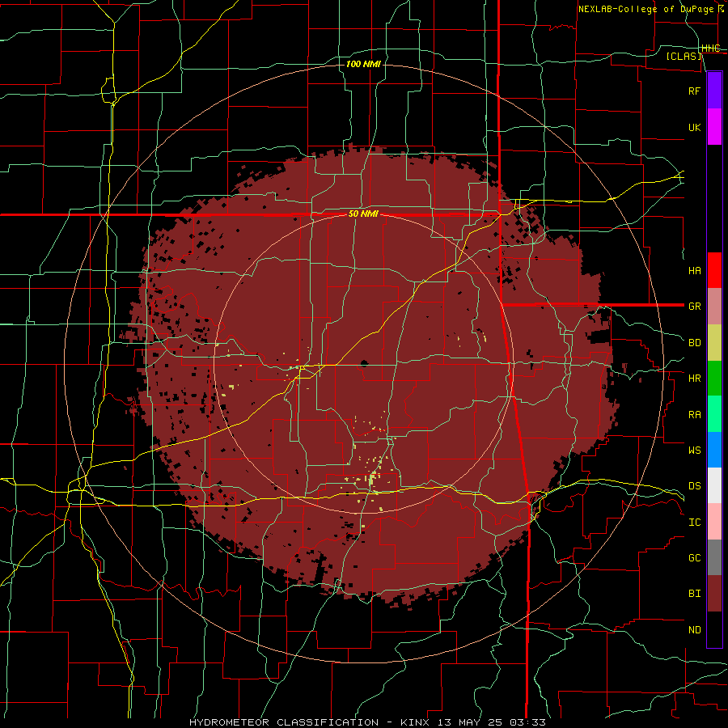
Task: Click the 100 NMI range ring label
Action: [x=363, y=64]
